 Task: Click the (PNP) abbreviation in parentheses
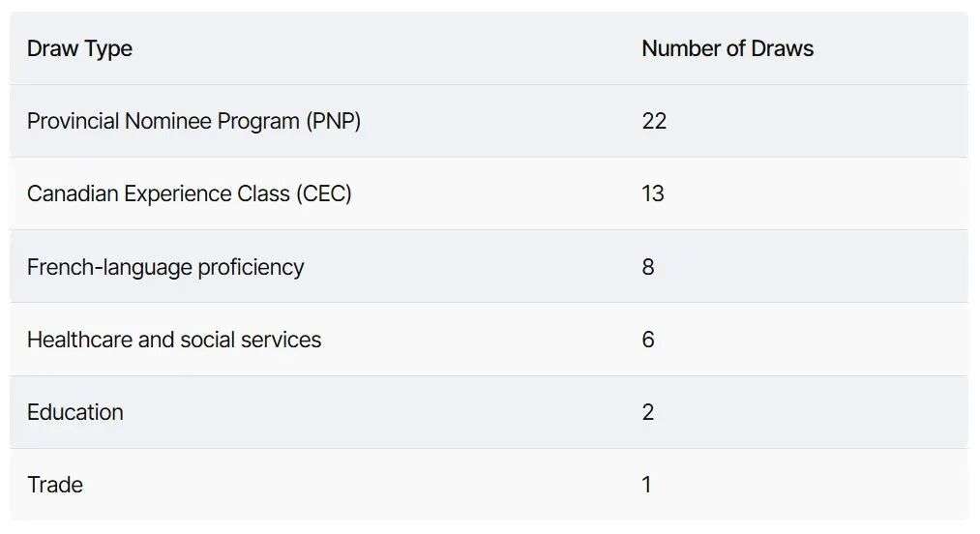(x=333, y=122)
